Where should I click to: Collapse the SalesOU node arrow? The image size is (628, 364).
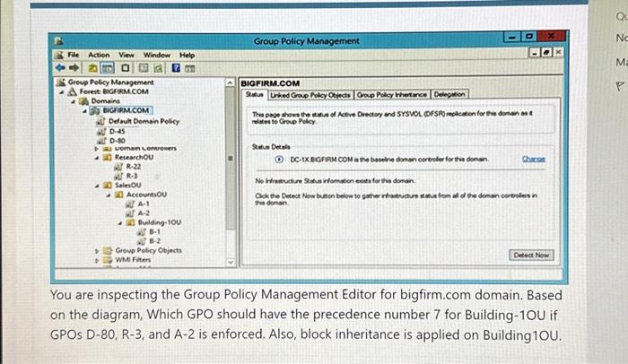tap(97, 186)
